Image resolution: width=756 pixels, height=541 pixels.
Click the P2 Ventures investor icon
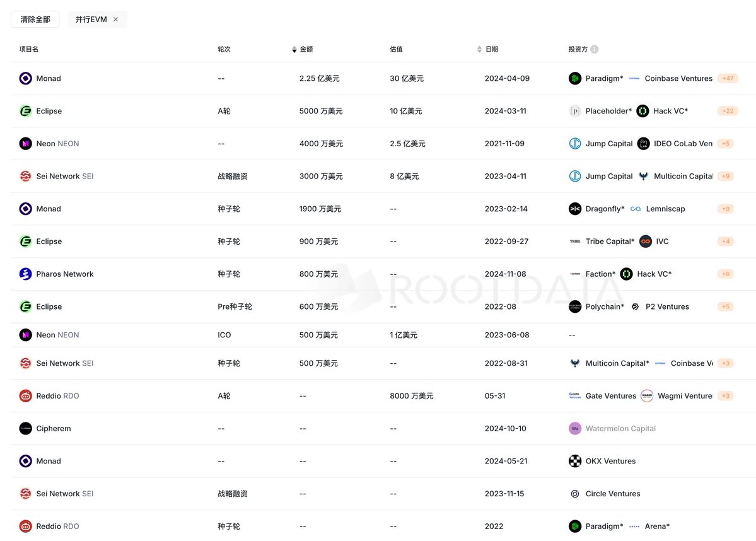point(635,306)
